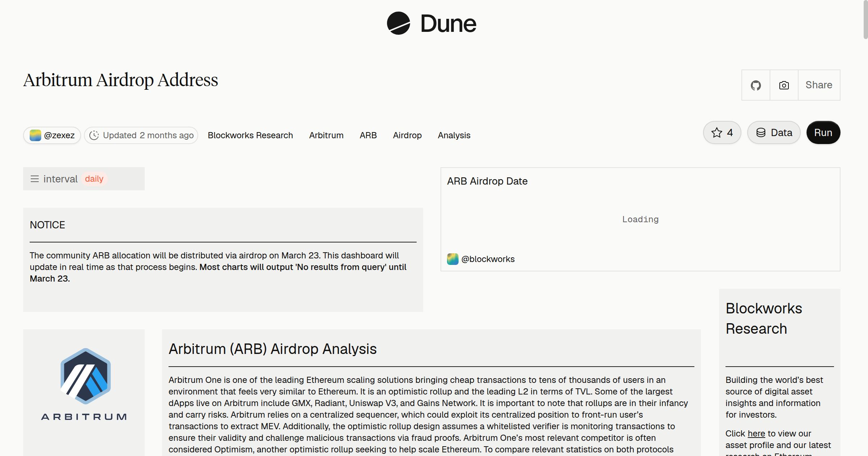This screenshot has width=868, height=456.
Task: Click the Arbitrum (ARB) Airdrop Analysis heading
Action: (273, 349)
